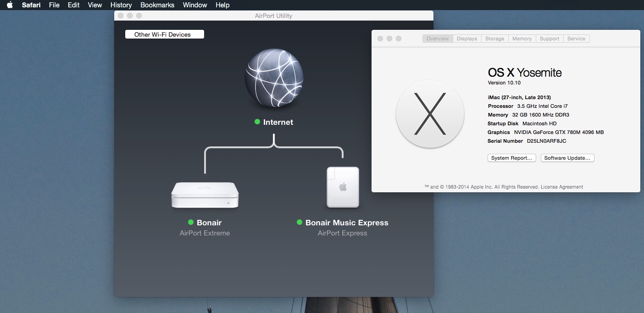
Task: Click the green status dot beside Bonair
Action: [191, 222]
